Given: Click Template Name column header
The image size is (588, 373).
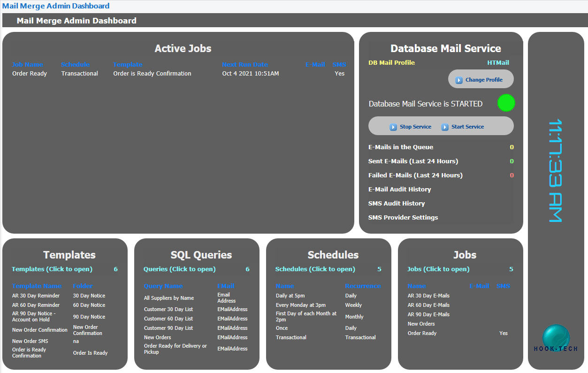Looking at the screenshot, I should 37,286.
